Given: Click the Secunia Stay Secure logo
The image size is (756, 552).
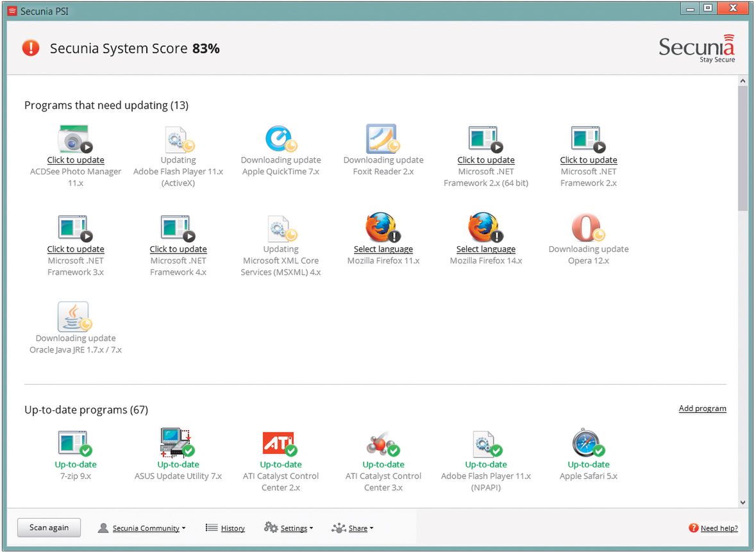Looking at the screenshot, I should (697, 49).
